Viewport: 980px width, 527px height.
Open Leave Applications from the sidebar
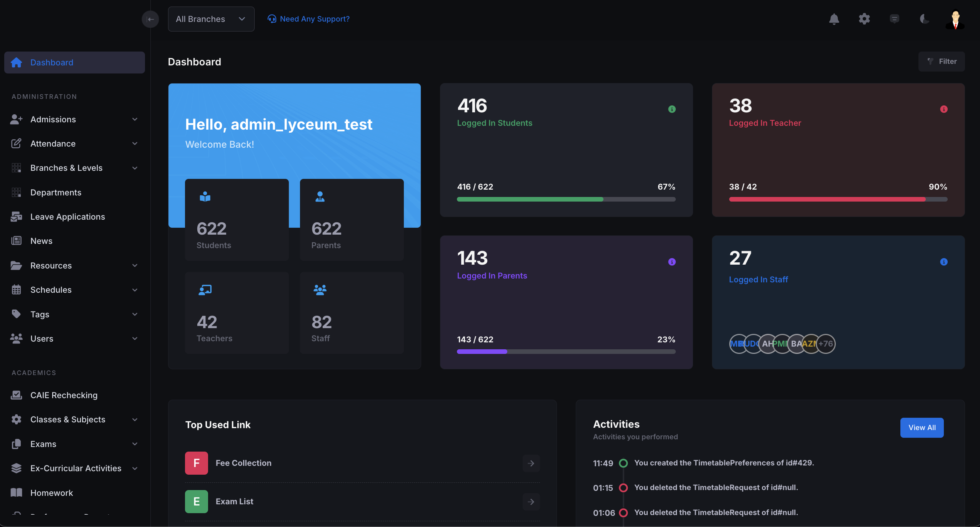[68, 217]
